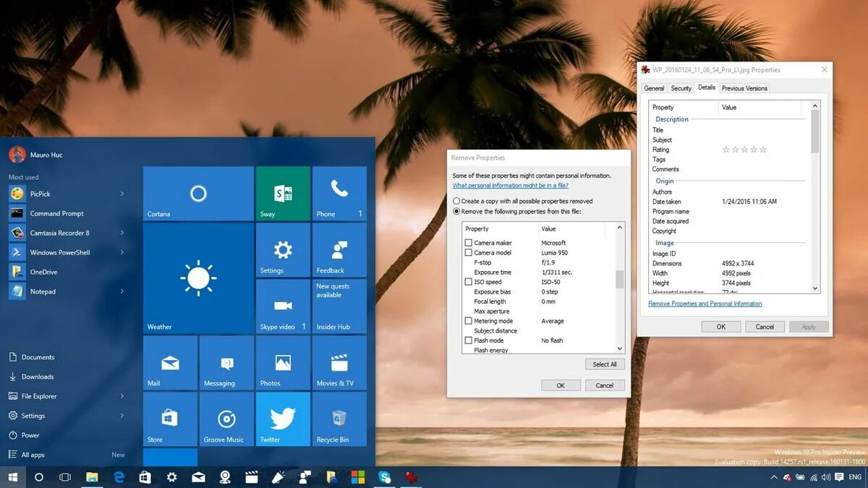The image size is (868, 488).
Task: Expand Windows PowerShell jump list arrow
Action: point(122,252)
